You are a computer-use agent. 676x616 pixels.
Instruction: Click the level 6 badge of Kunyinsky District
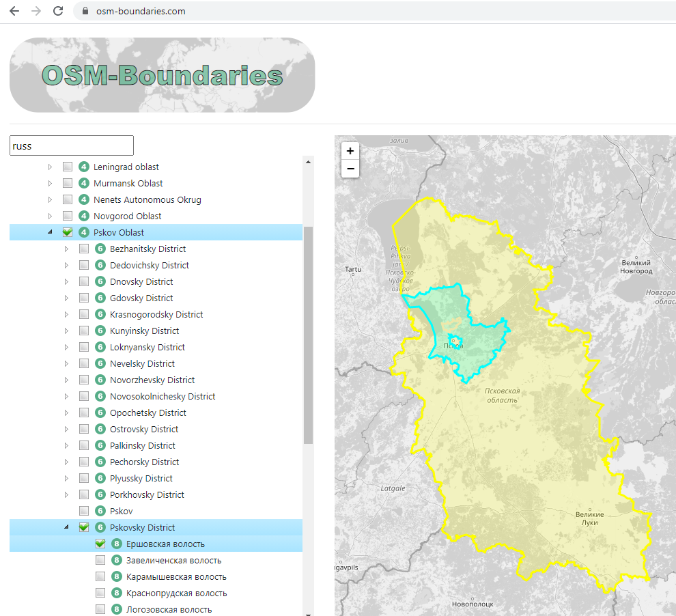point(100,331)
